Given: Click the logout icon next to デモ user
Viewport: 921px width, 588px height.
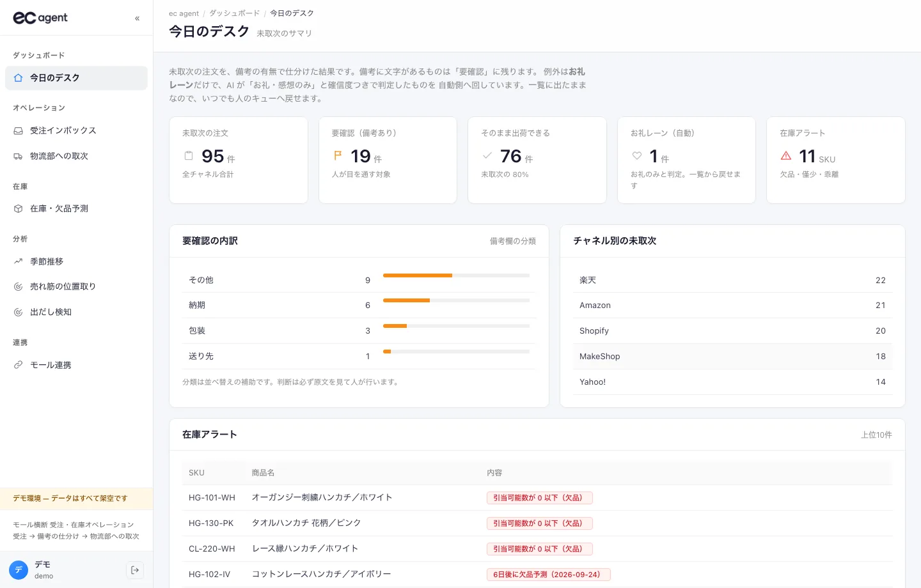Looking at the screenshot, I should pyautogui.click(x=135, y=570).
